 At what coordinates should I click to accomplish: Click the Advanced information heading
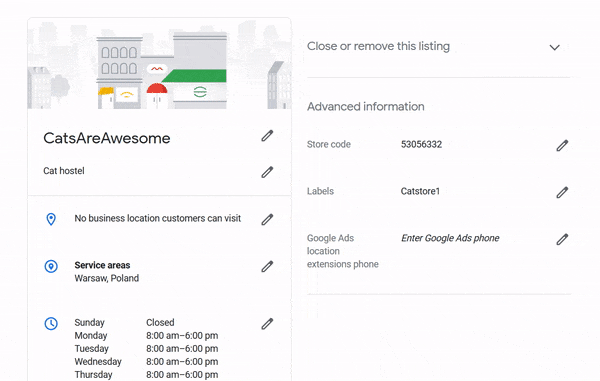(x=366, y=106)
